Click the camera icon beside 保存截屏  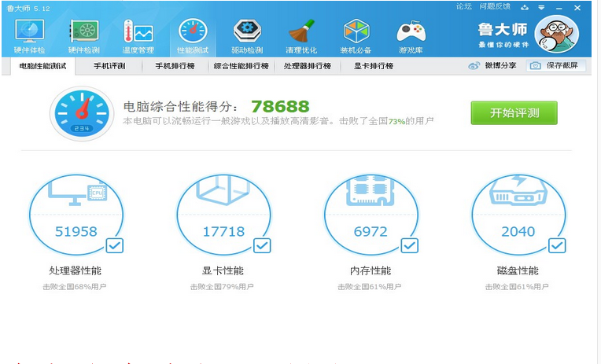pyautogui.click(x=536, y=66)
